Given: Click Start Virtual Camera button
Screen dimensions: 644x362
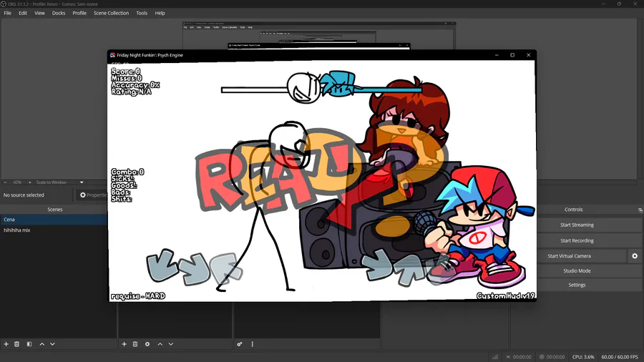Looking at the screenshot, I should pyautogui.click(x=582, y=255).
